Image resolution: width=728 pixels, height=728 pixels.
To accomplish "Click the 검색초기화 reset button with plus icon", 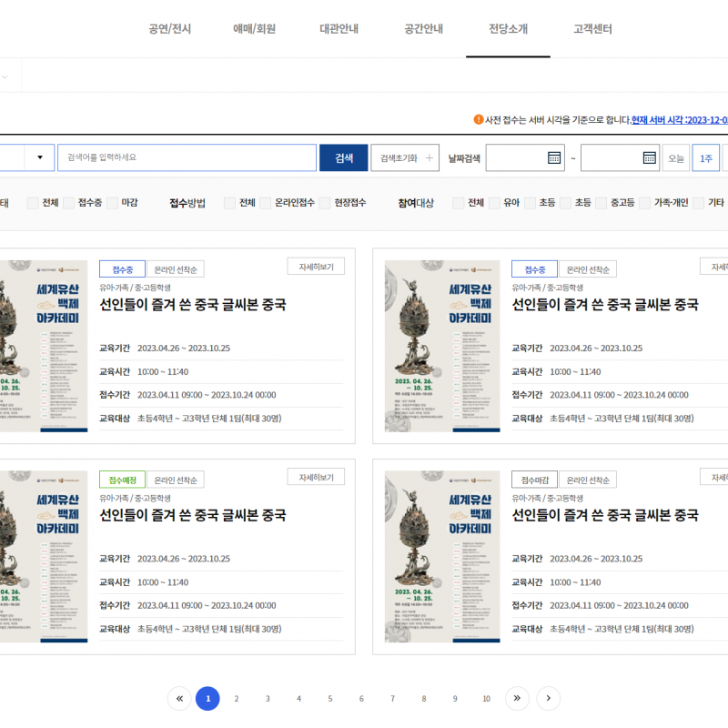I will click(405, 157).
